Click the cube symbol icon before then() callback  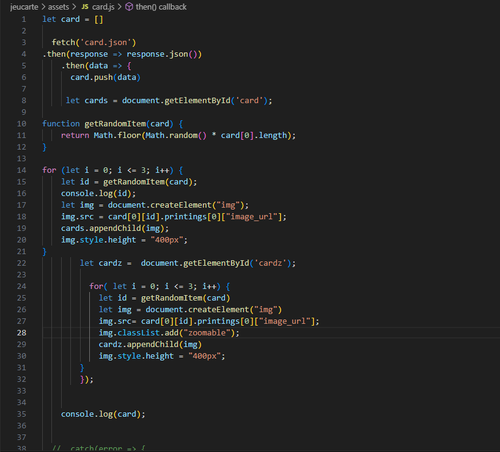(x=129, y=7)
